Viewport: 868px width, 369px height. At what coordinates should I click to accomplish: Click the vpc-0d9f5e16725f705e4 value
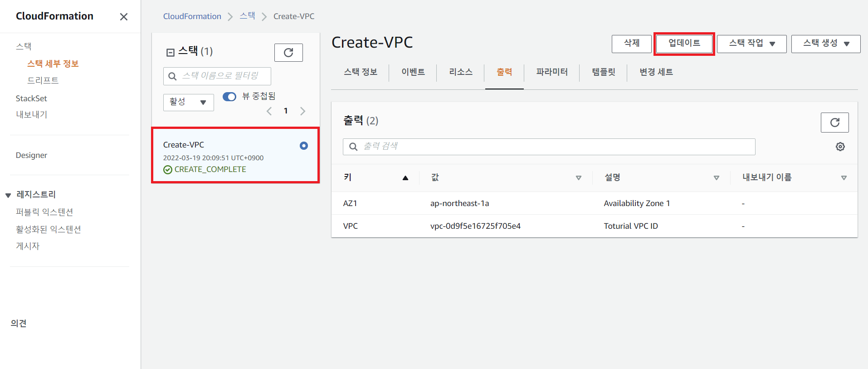(x=476, y=226)
